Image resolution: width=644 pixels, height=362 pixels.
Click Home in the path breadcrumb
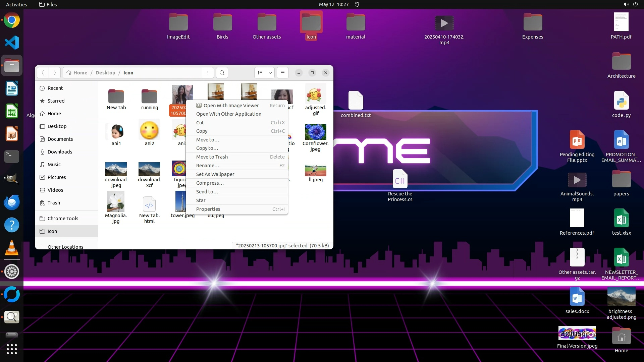[x=80, y=73]
